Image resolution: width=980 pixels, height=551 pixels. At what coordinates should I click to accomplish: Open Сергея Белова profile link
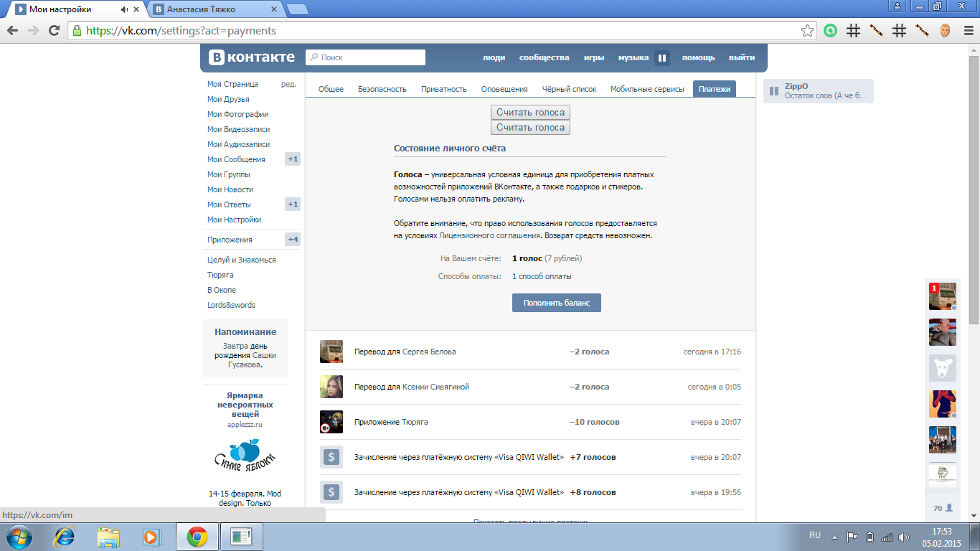429,352
